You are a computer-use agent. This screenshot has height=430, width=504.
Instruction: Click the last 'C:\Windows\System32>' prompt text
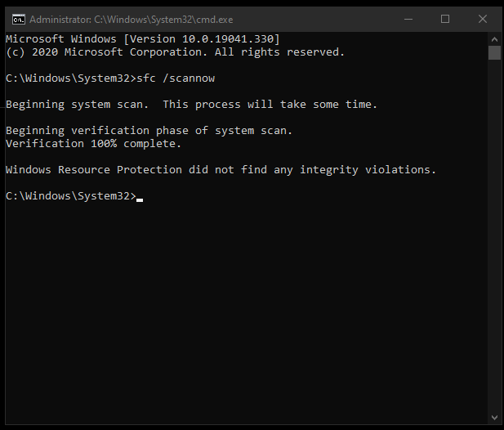[71, 196]
